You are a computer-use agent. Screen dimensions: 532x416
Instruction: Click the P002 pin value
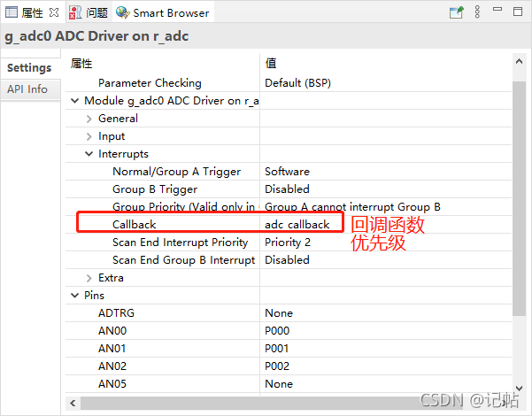tap(277, 366)
